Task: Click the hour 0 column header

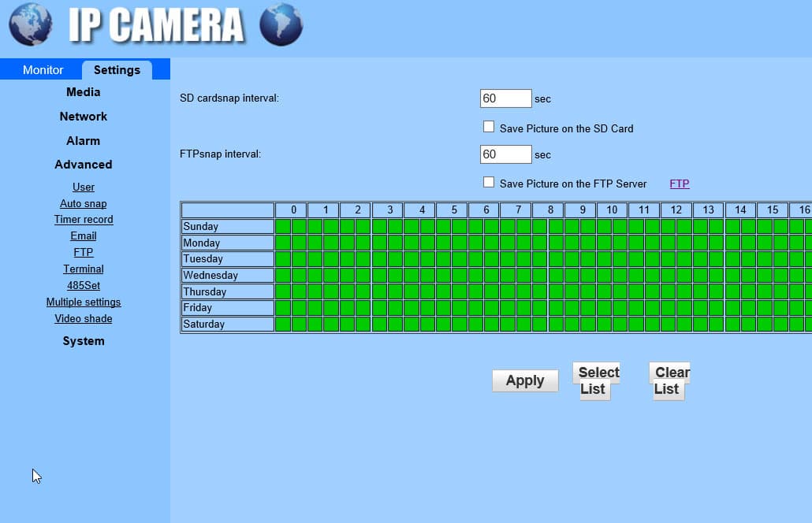Action: [291, 210]
